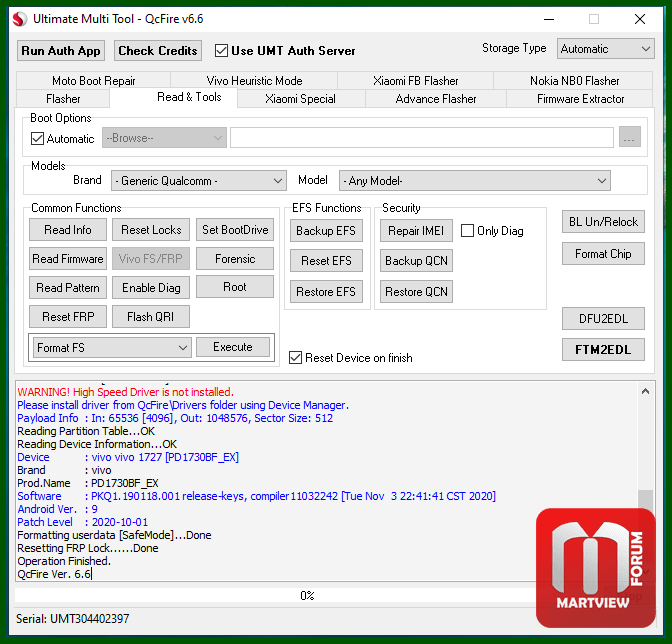The image size is (672, 644).
Task: Click the browse ellipsis button for boot file
Action: point(629,138)
